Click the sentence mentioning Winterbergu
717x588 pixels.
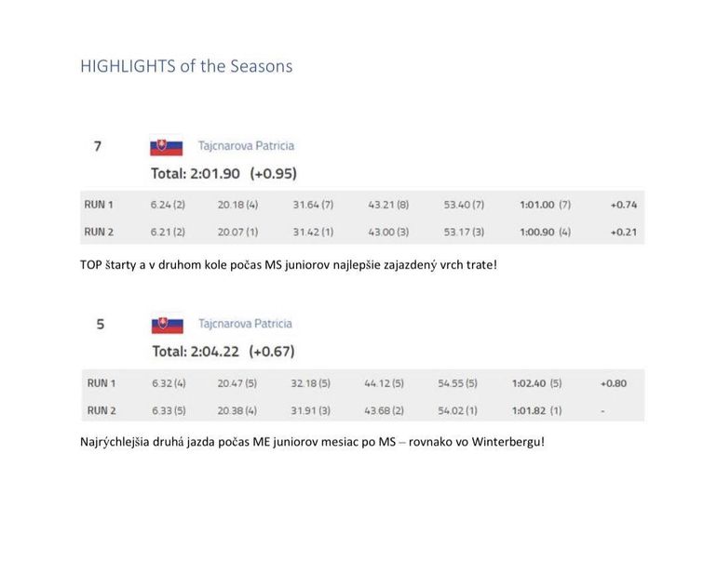click(312, 442)
